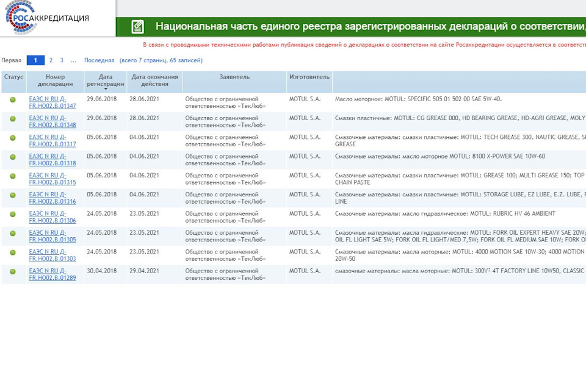Click the green status dot for declaration 01316
Screen dimensions: 586x392
coord(13,195)
